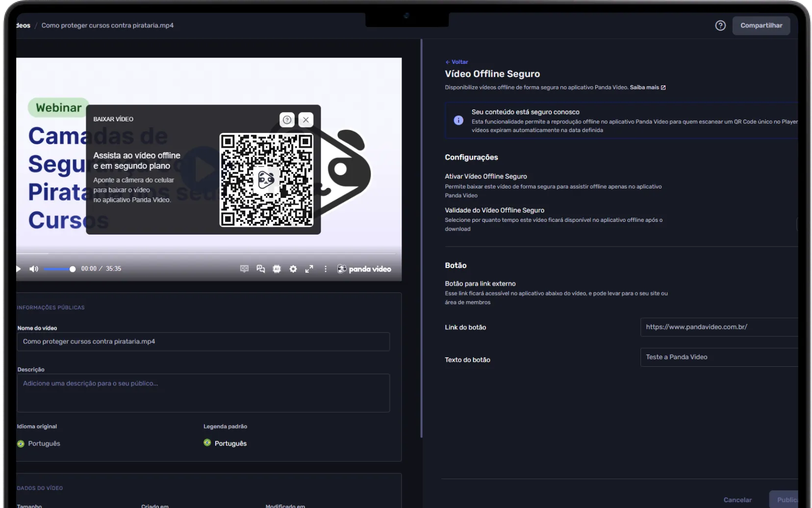The height and width of the screenshot is (508, 812).
Task: Edit the Link do botão URL field
Action: [x=719, y=327]
